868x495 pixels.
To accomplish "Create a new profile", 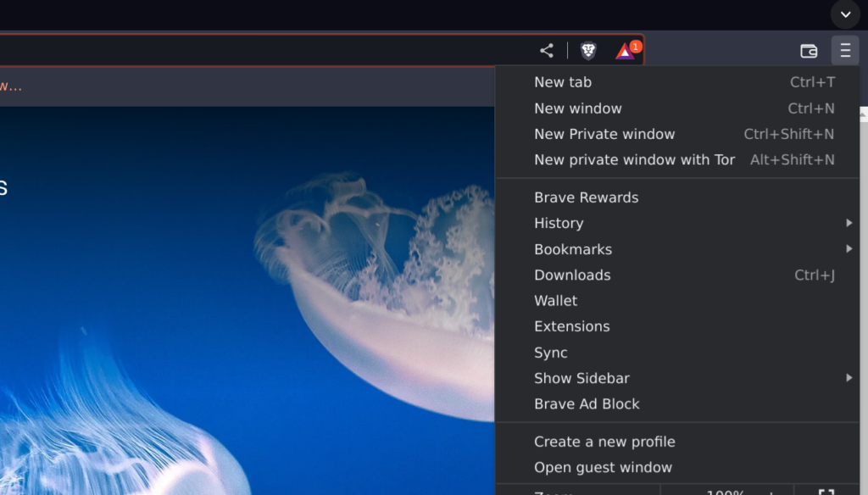I will click(x=604, y=442).
